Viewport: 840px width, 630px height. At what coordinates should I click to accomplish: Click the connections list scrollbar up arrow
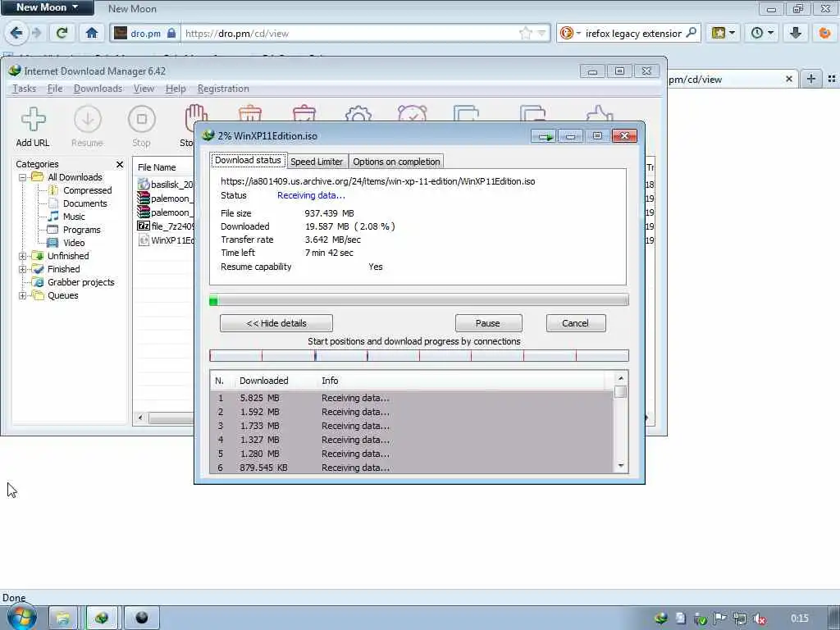620,378
